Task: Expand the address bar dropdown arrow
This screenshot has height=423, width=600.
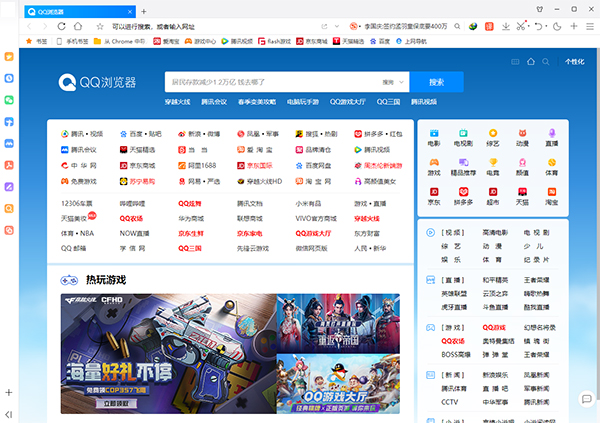Action: click(337, 26)
